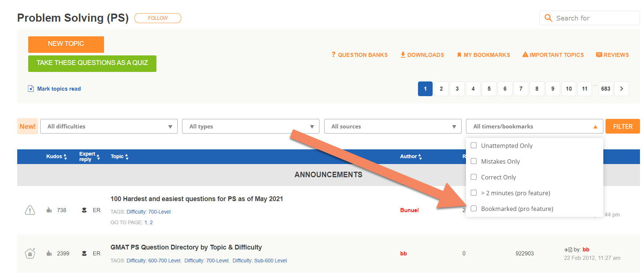Expand the All difficulties dropdown

[x=109, y=126]
